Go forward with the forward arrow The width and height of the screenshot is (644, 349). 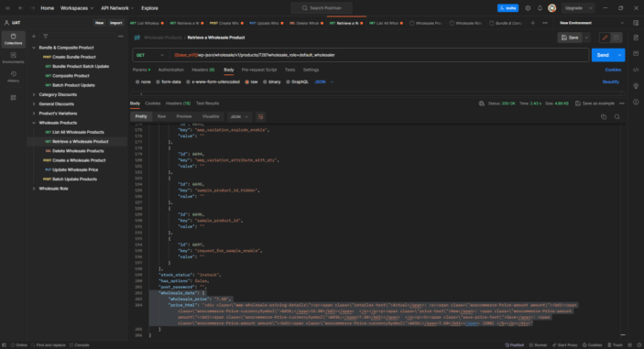(32, 8)
